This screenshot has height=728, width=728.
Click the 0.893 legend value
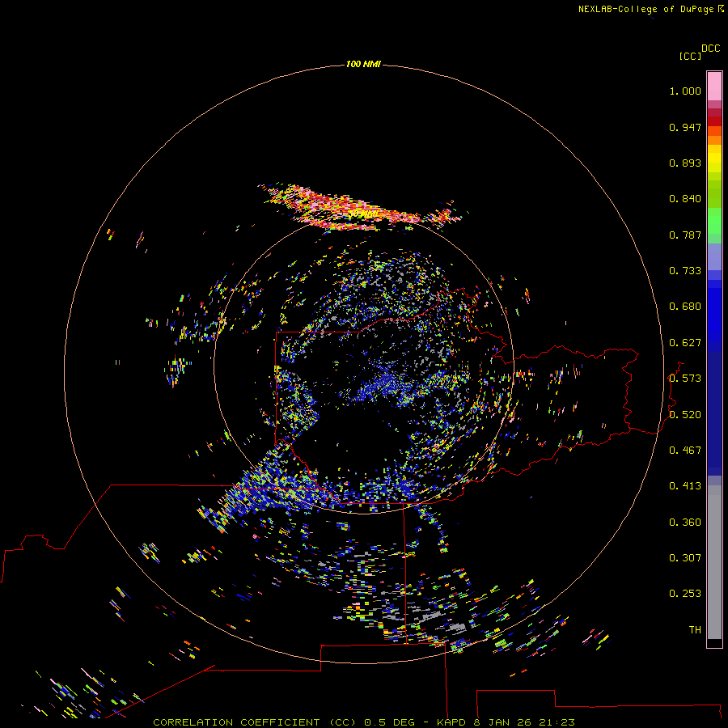pyautogui.click(x=685, y=163)
